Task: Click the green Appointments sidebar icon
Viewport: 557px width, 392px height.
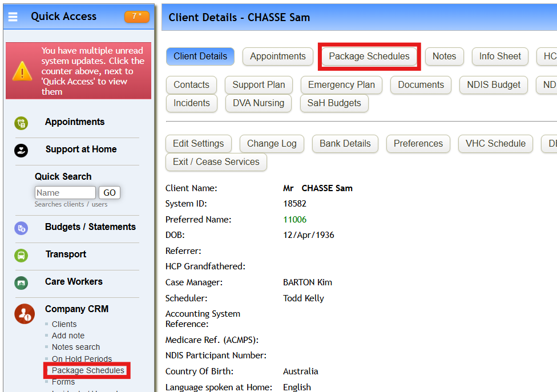Action: [21, 123]
